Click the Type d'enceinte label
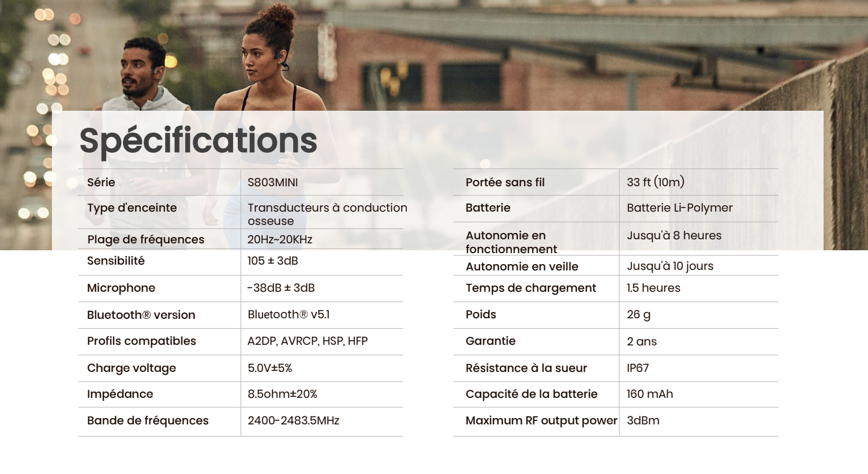Viewport: 868px width, 474px height. click(132, 208)
